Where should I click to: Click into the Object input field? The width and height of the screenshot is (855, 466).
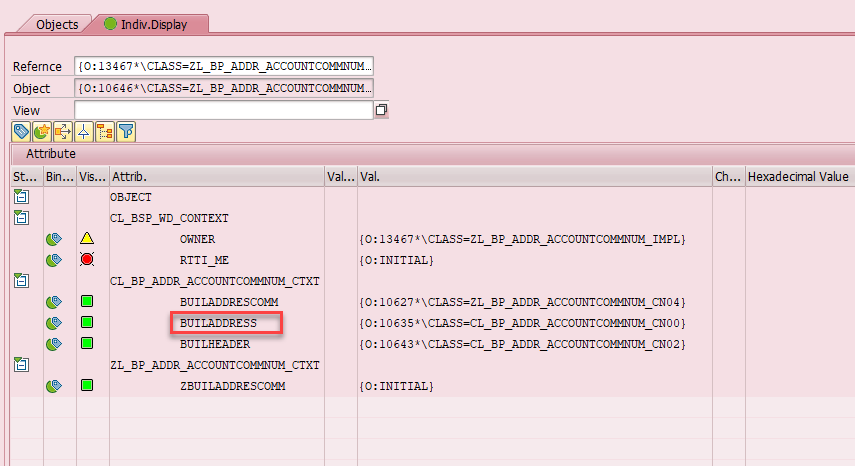[x=224, y=88]
